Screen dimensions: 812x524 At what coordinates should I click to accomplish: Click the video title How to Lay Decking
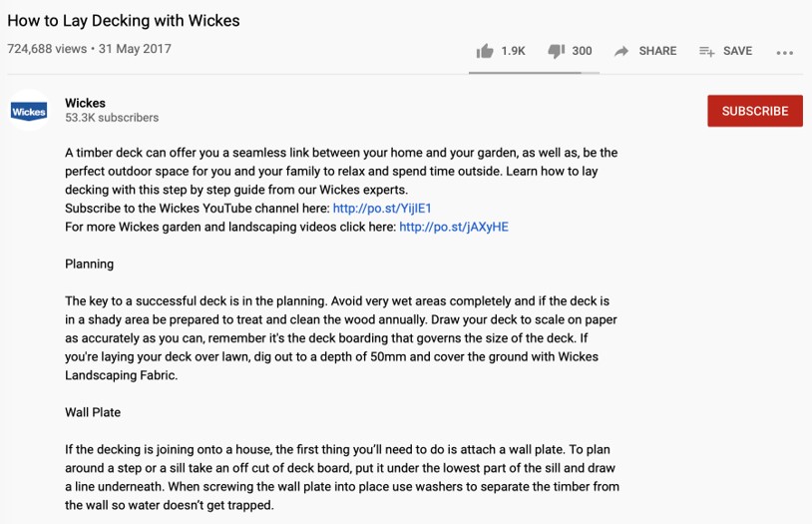click(x=124, y=21)
